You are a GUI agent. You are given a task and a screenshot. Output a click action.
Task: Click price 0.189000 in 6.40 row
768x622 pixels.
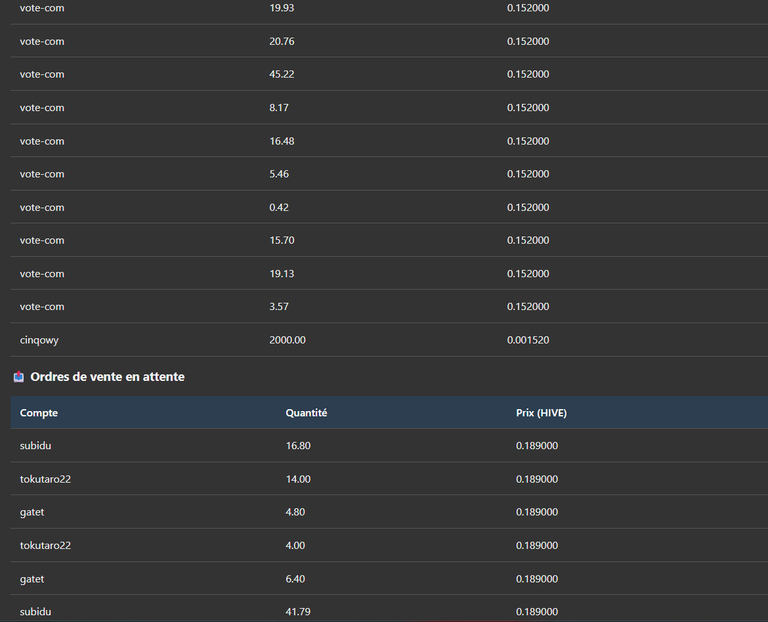tap(537, 579)
